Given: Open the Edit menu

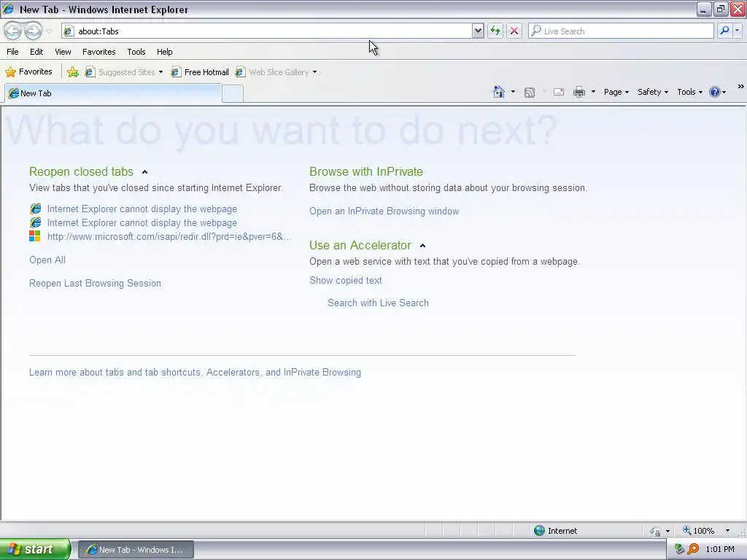Looking at the screenshot, I should click(x=36, y=52).
